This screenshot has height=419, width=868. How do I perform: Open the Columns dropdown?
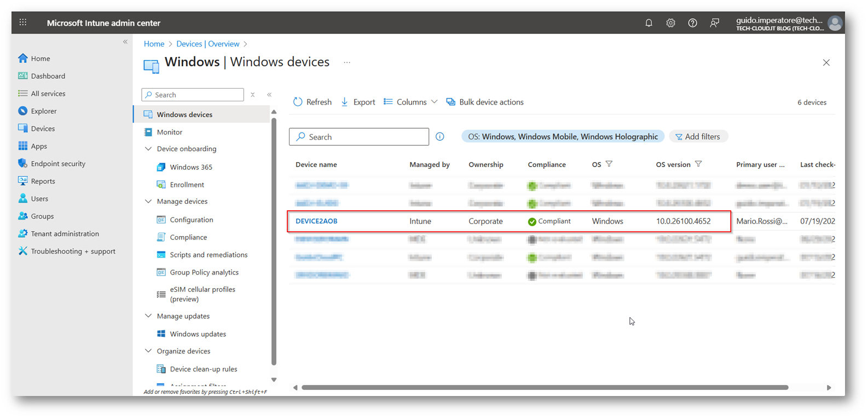coord(411,102)
